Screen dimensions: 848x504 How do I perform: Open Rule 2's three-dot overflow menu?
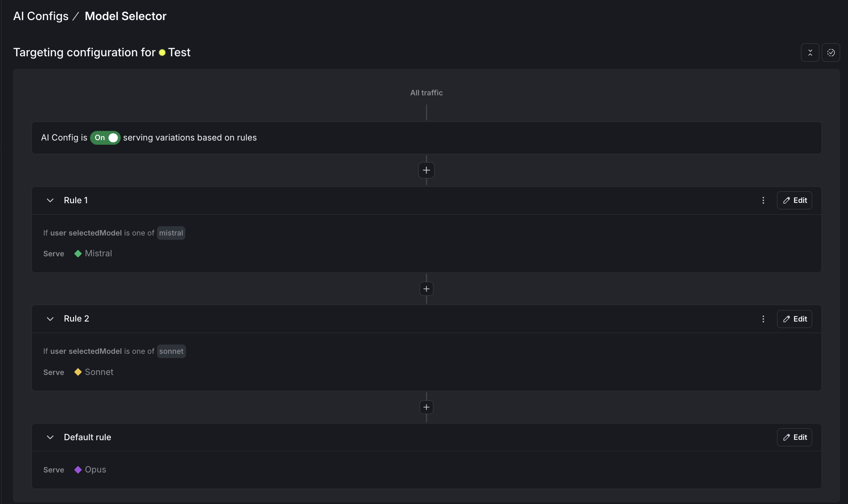tap(763, 319)
